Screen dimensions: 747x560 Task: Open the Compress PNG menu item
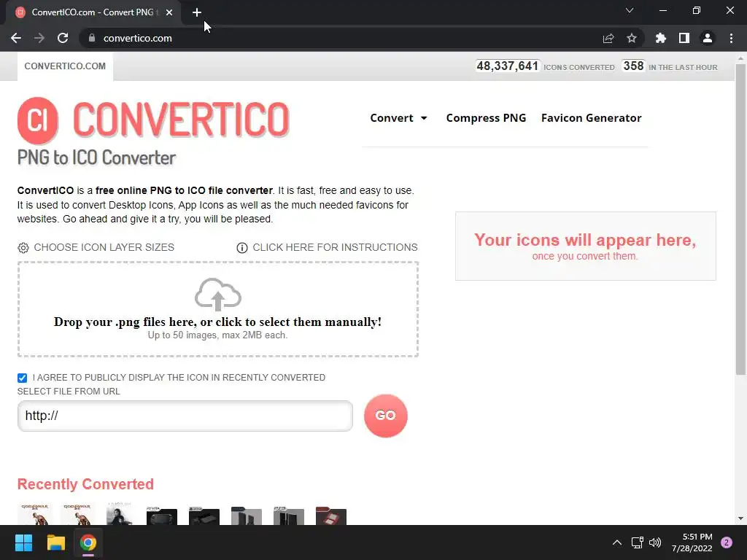tap(486, 117)
